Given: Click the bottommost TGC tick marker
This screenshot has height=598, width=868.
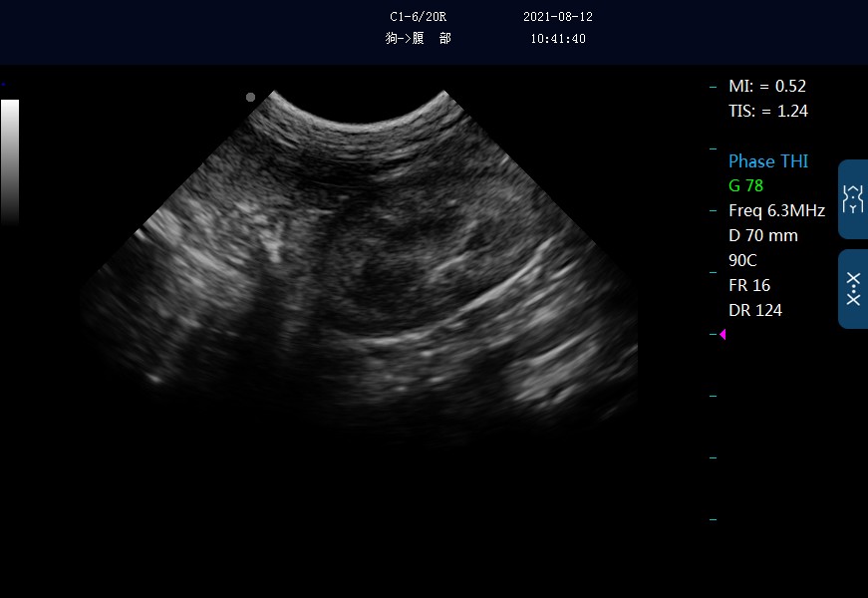Looking at the screenshot, I should [712, 518].
